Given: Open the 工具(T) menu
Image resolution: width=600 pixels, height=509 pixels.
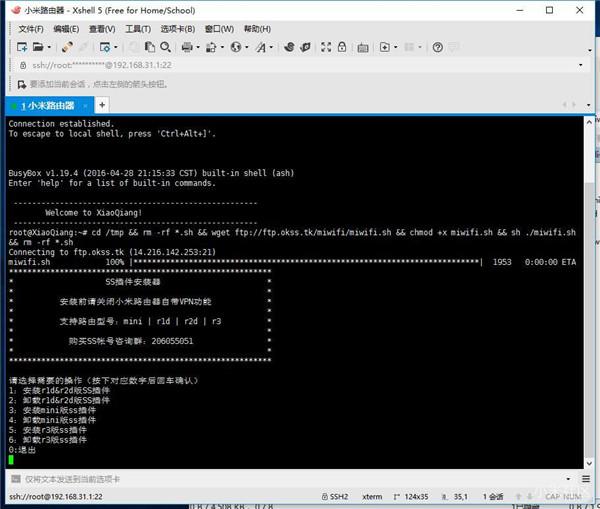Looking at the screenshot, I should pos(138,29).
